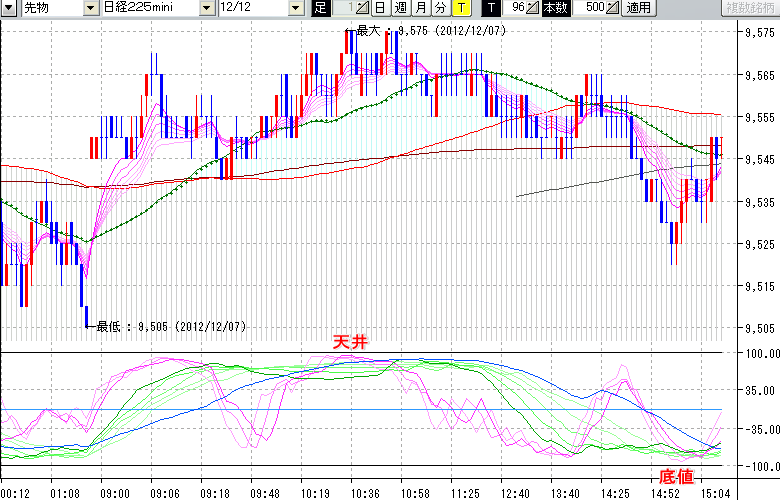Click the 本数 bar count label

(x=557, y=8)
